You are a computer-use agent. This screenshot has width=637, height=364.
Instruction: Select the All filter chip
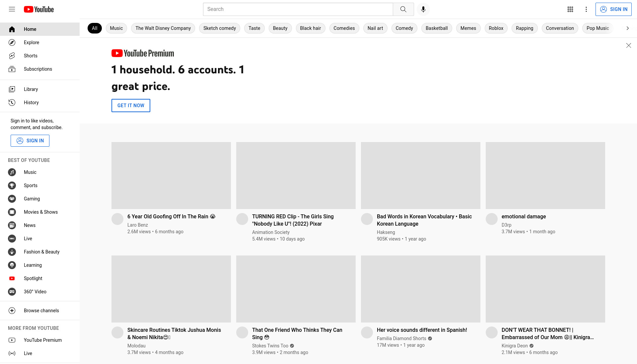point(95,28)
